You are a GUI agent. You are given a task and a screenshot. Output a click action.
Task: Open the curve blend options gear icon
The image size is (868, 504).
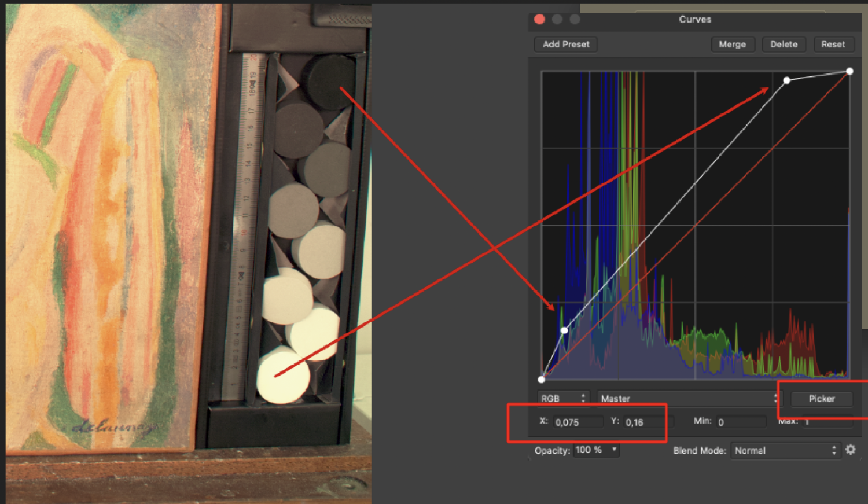(x=850, y=450)
